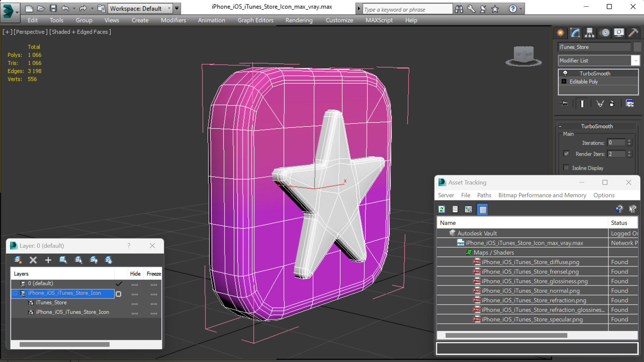This screenshot has height=362, width=644.
Task: Click the Undo arrow icon
Action: (65, 8)
